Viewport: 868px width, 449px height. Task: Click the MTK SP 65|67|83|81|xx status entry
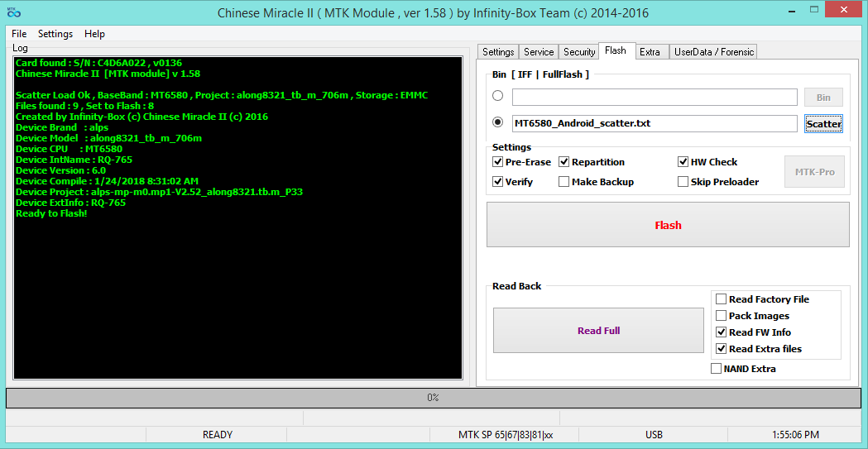tap(506, 435)
